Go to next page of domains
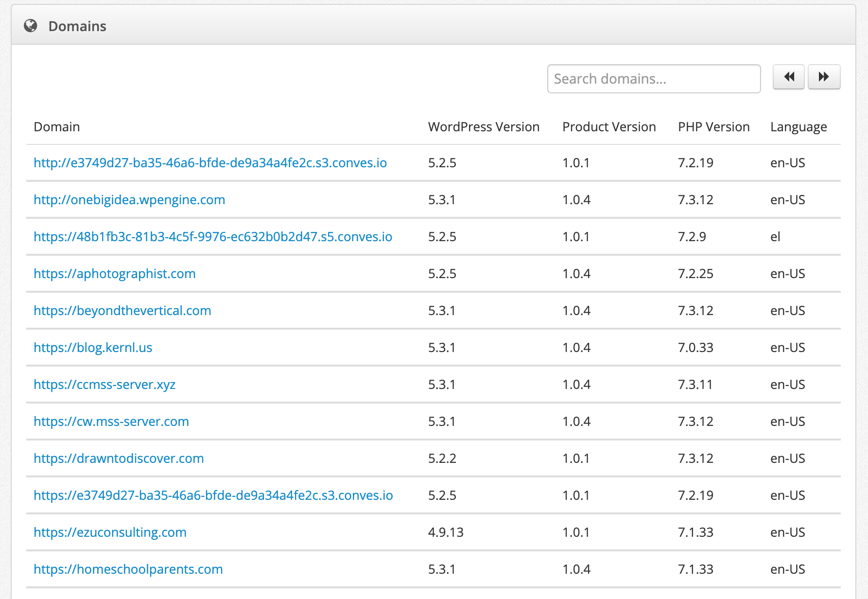Screen dimensions: 868x599 (824, 77)
